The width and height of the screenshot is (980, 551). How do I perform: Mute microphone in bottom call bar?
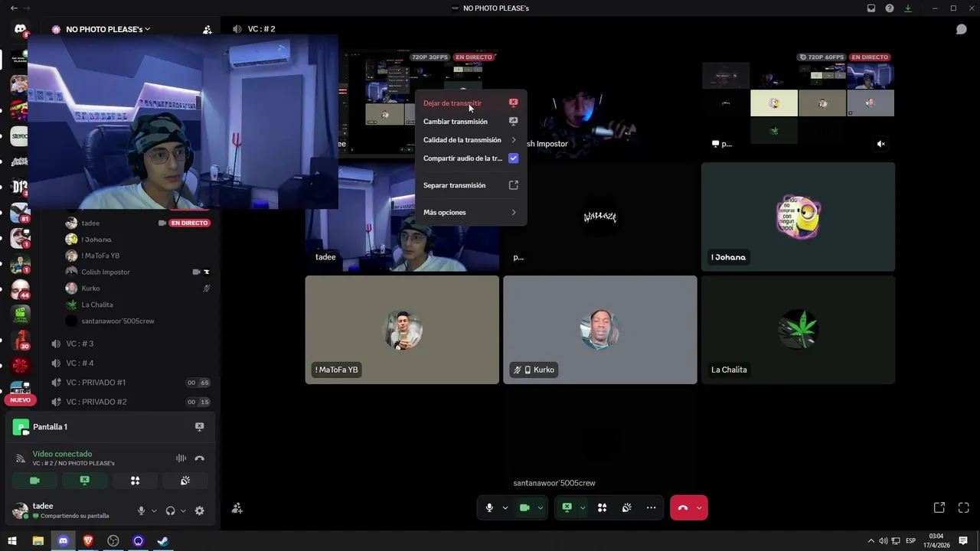click(489, 507)
